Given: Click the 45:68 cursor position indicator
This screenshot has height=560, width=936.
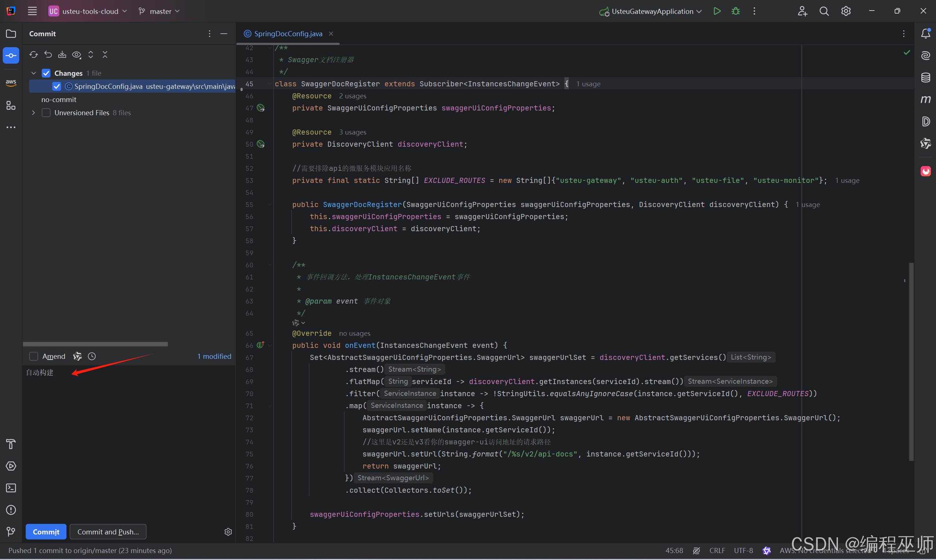Looking at the screenshot, I should (674, 550).
